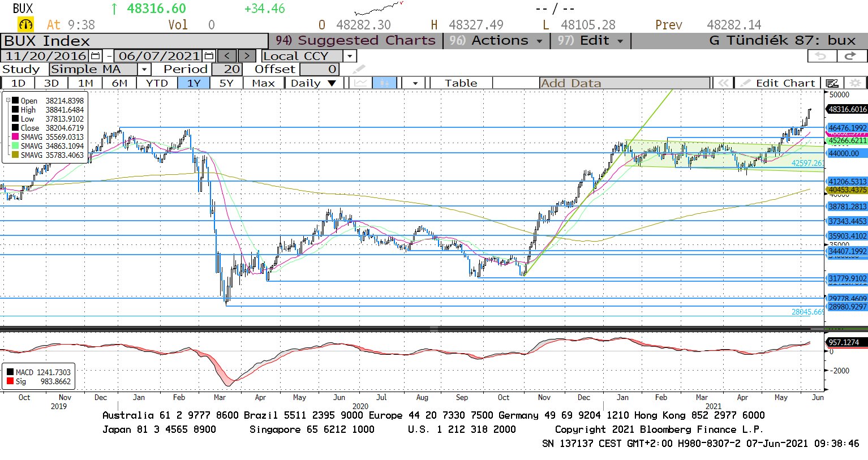Click the Offset value field 0

coord(320,70)
